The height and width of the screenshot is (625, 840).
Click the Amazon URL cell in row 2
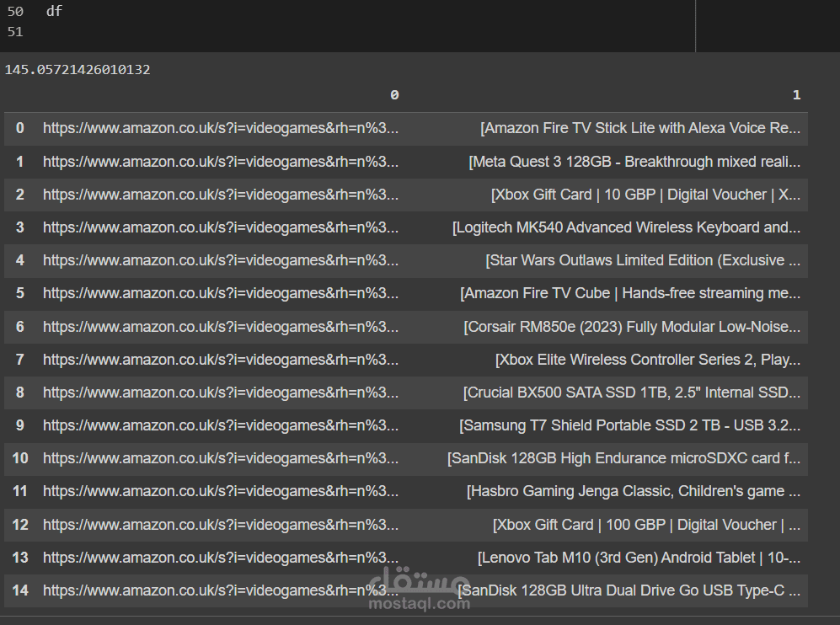click(221, 195)
